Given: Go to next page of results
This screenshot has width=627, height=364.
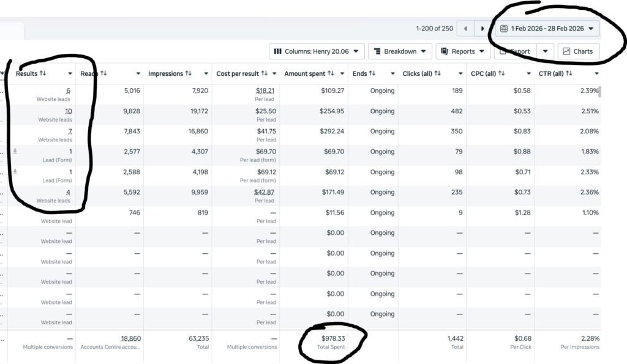Looking at the screenshot, I should pos(482,28).
